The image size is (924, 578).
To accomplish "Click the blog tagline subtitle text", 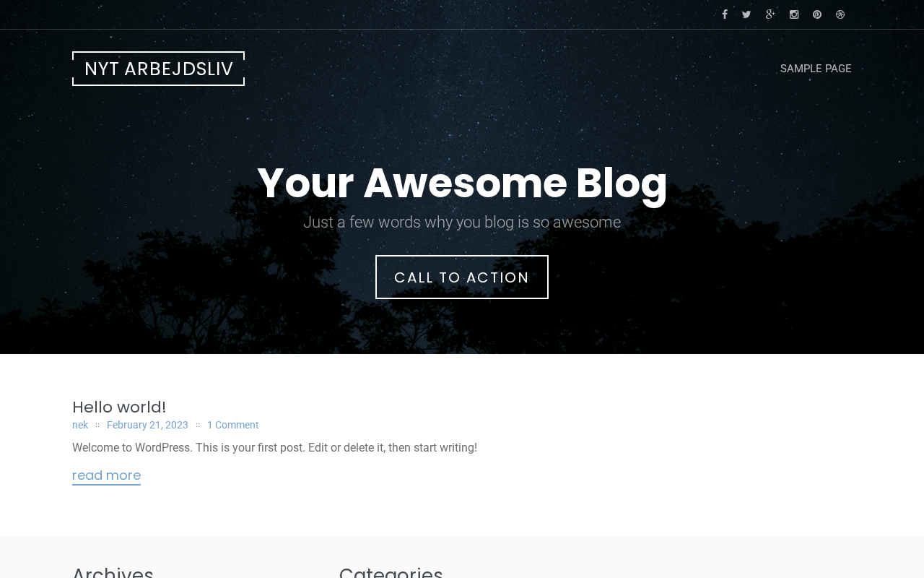I will (x=462, y=223).
